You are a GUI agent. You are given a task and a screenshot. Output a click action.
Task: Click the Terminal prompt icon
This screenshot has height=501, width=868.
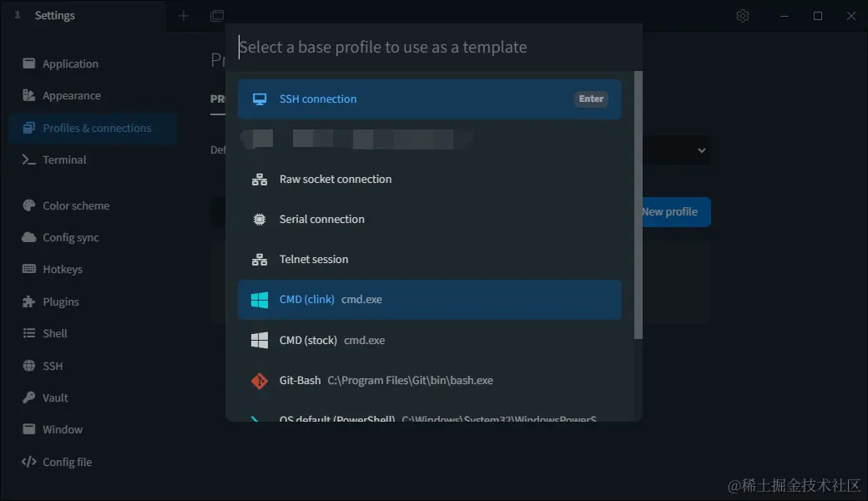(x=28, y=159)
